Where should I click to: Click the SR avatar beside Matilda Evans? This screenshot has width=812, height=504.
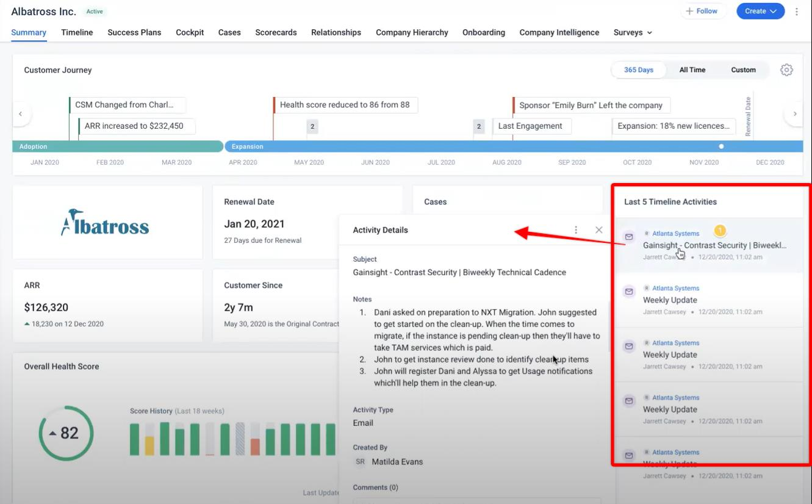(x=360, y=462)
